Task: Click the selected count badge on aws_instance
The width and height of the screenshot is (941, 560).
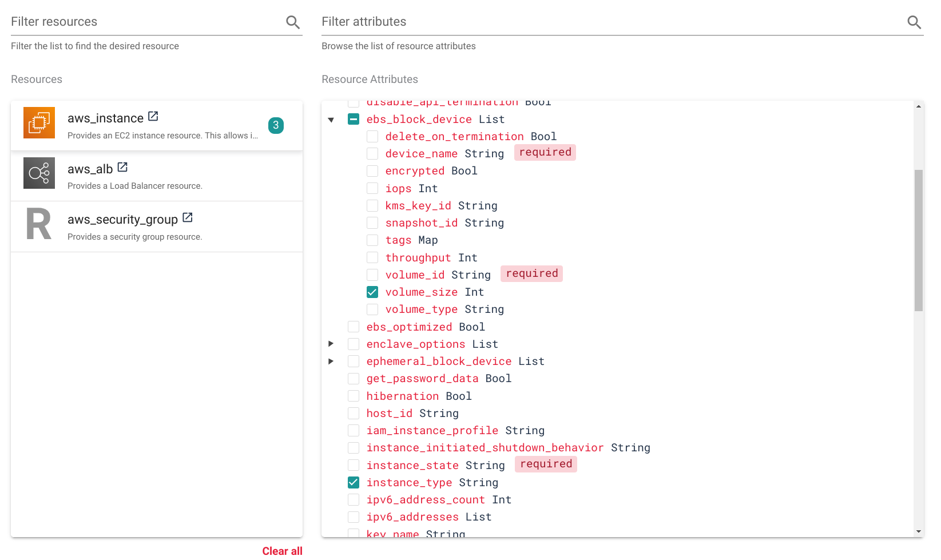Action: pos(276,125)
